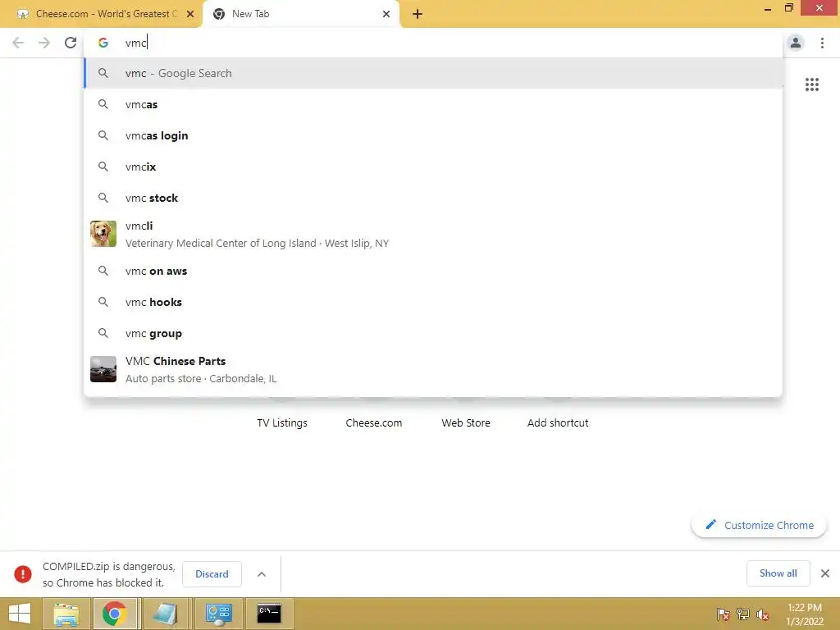The image size is (840, 630).
Task: Select the 'vmcix' suggestion
Action: [x=433, y=167]
